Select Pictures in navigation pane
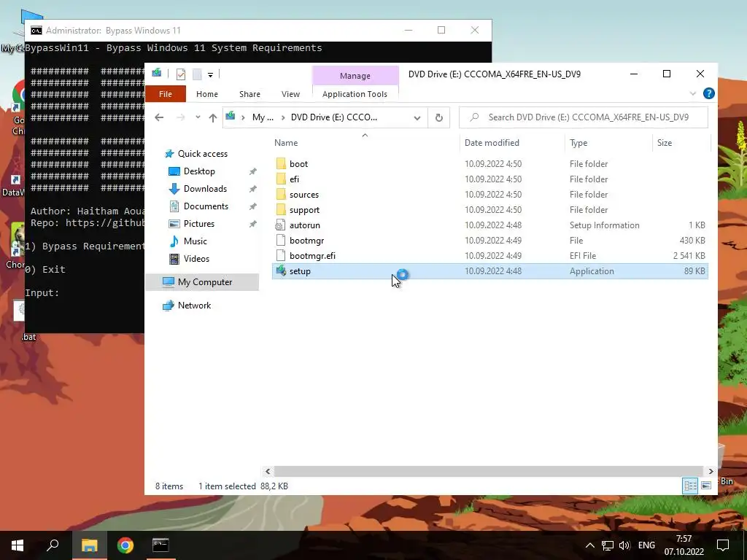 tap(198, 224)
